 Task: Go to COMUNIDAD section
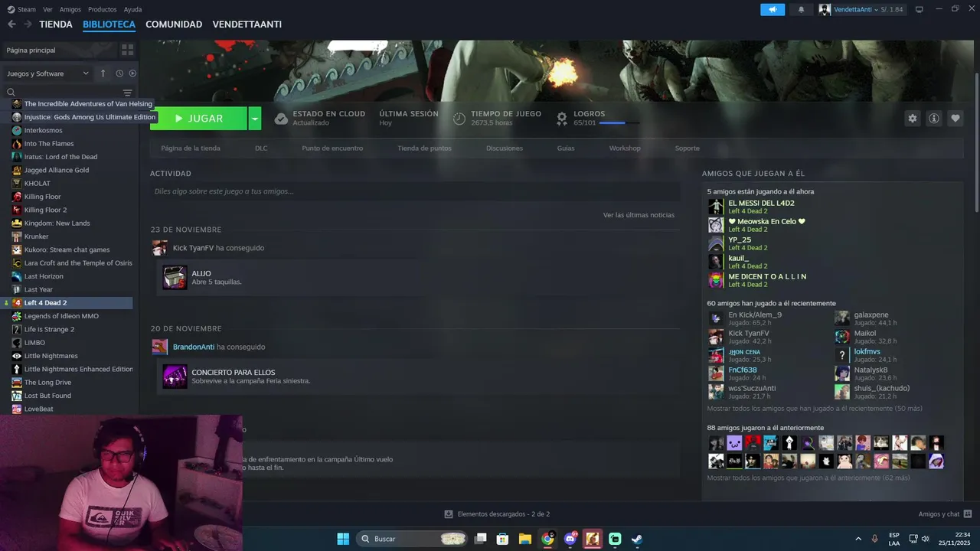pos(174,24)
